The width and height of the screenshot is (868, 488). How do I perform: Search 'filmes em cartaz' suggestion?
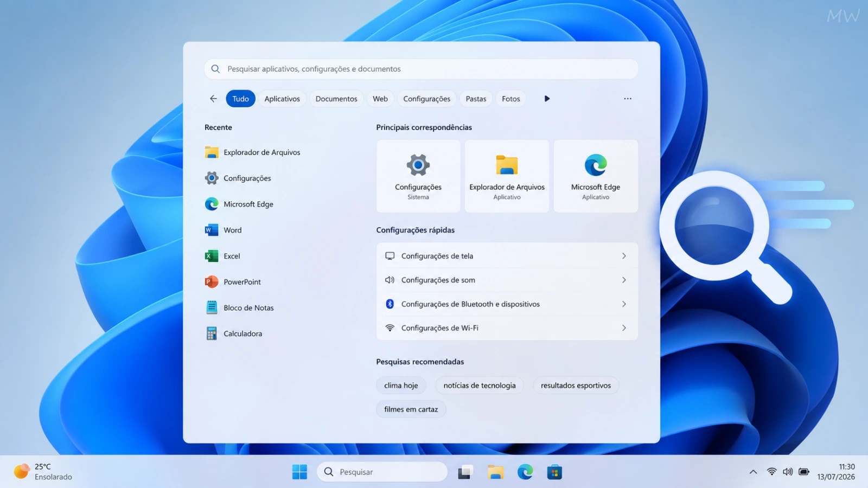411,409
